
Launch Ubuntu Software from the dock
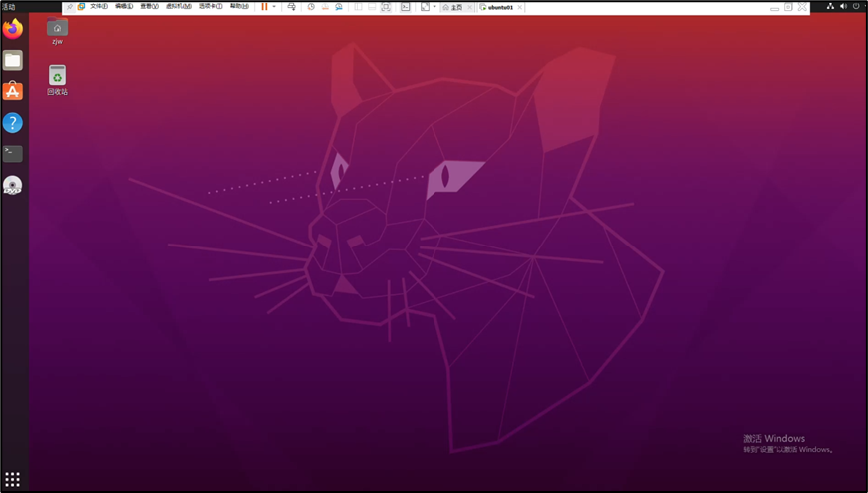13,91
